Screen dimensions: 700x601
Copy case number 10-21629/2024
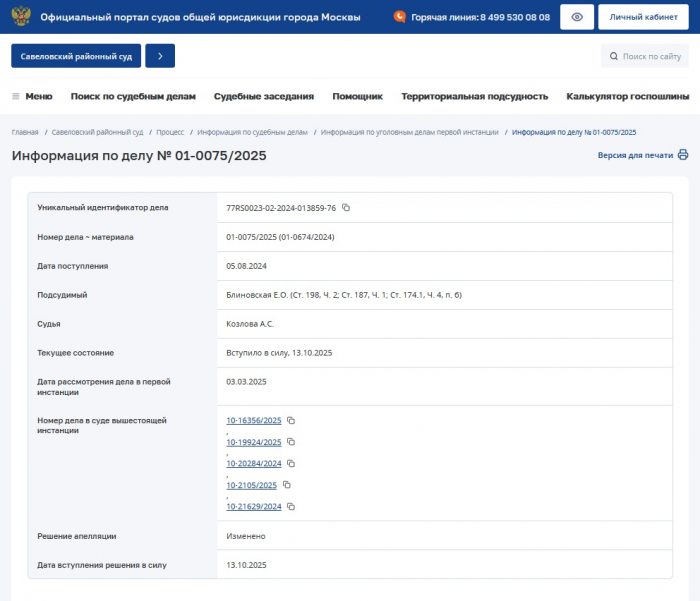[x=291, y=506]
